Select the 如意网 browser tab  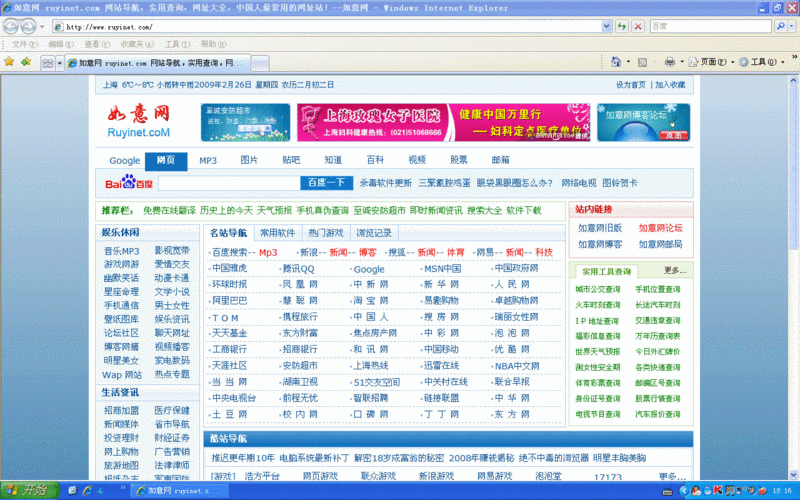pos(158,63)
